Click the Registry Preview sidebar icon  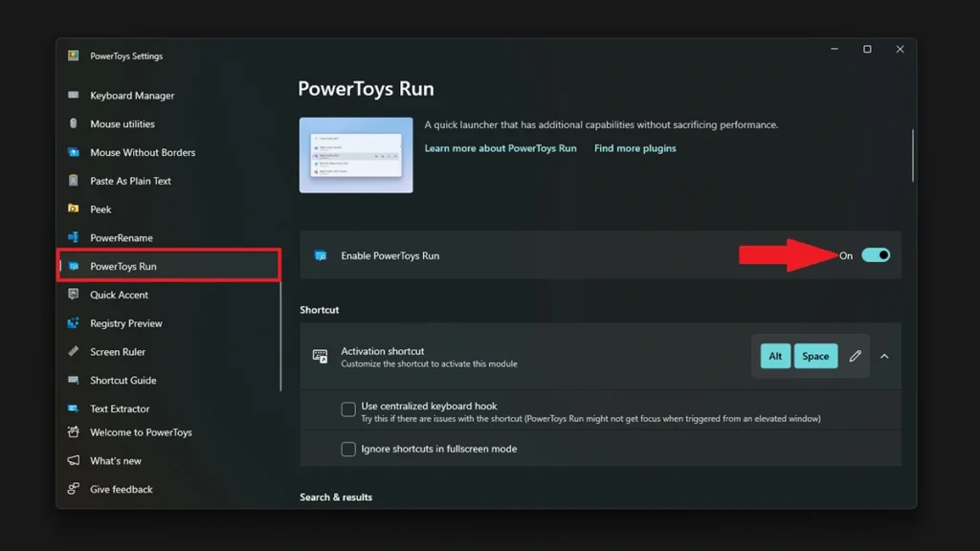tap(73, 323)
